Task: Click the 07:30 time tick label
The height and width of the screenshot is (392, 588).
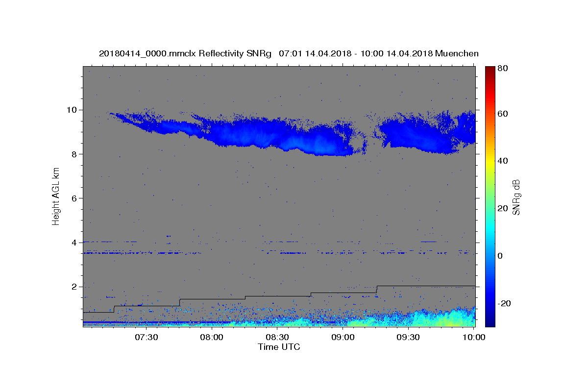Action: coord(146,337)
